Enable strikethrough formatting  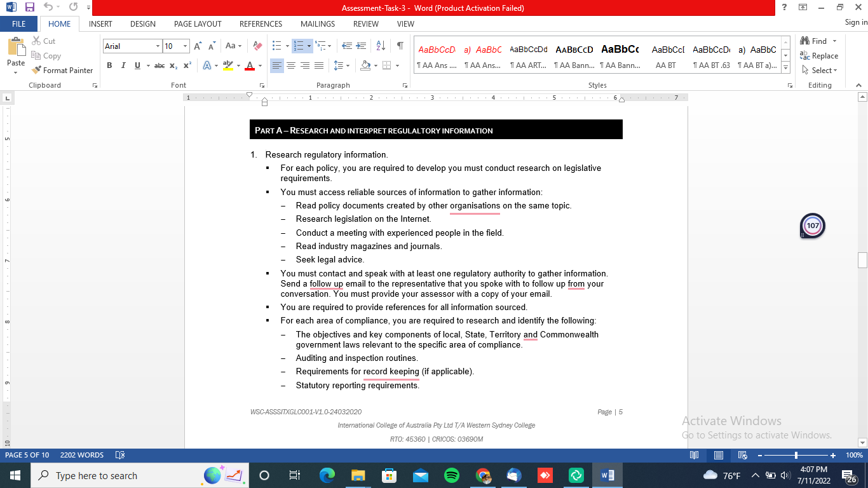159,65
